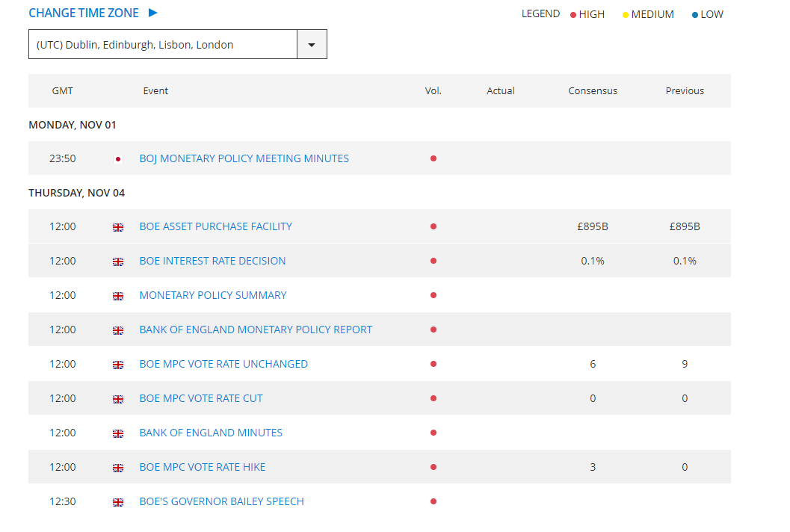The image size is (790, 532).
Task: Open the time zone dropdown arrow
Action: pyautogui.click(x=312, y=45)
